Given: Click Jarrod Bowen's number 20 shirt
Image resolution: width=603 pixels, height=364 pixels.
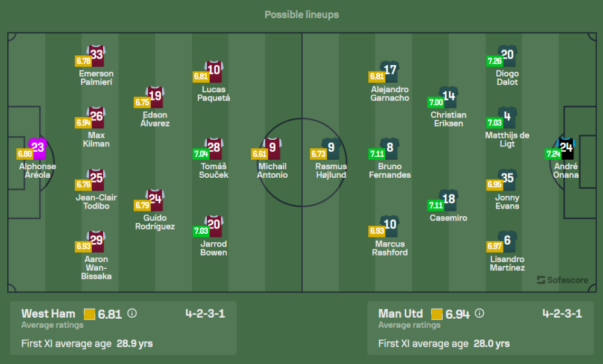Looking at the screenshot, I should 214,225.
